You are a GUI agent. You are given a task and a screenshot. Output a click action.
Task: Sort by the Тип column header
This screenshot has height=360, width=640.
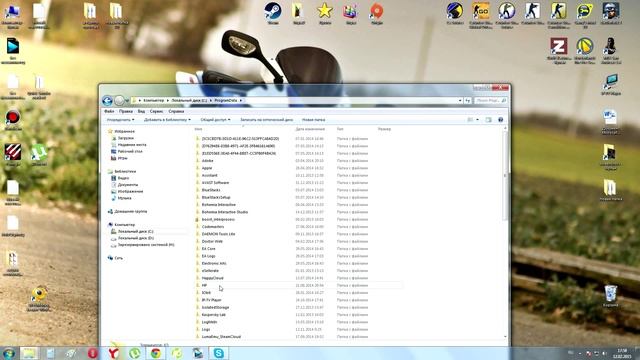[x=340, y=129]
